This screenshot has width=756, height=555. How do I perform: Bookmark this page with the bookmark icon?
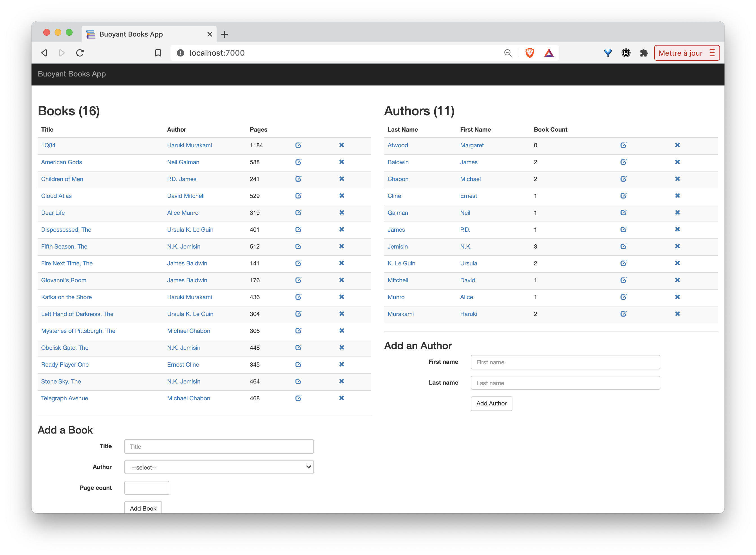(x=158, y=53)
